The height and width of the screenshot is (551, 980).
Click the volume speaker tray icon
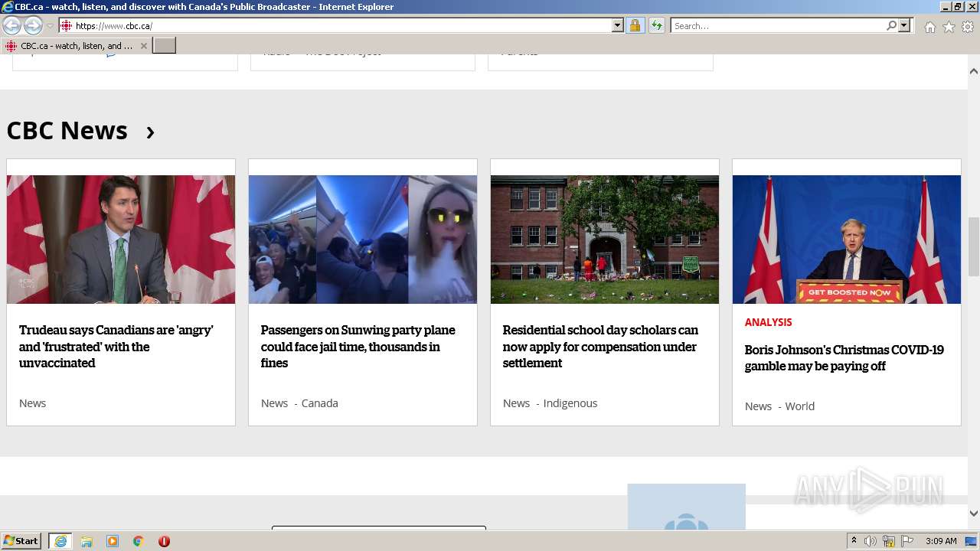click(871, 541)
